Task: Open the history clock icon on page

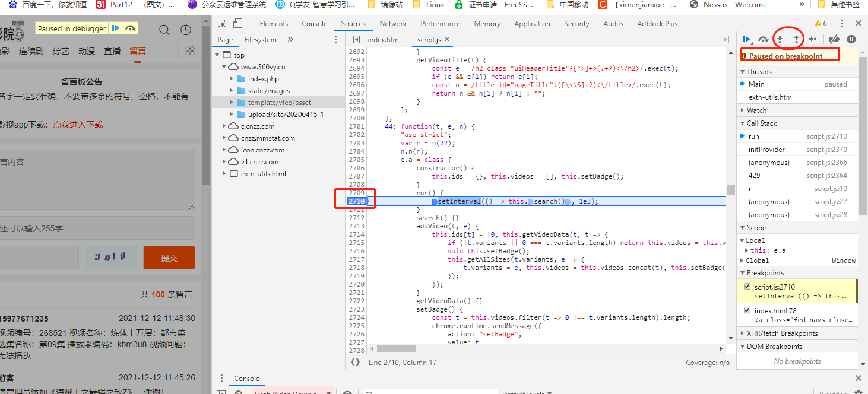Action: (186, 30)
